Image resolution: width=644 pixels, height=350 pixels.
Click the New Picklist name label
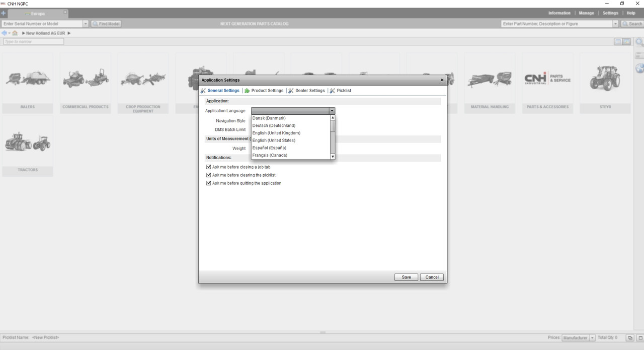tap(45, 337)
